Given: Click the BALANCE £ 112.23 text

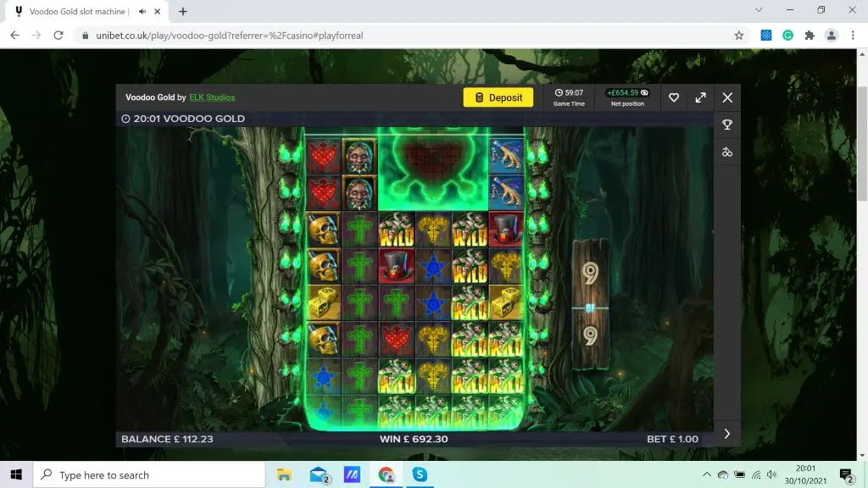Looking at the screenshot, I should (167, 439).
